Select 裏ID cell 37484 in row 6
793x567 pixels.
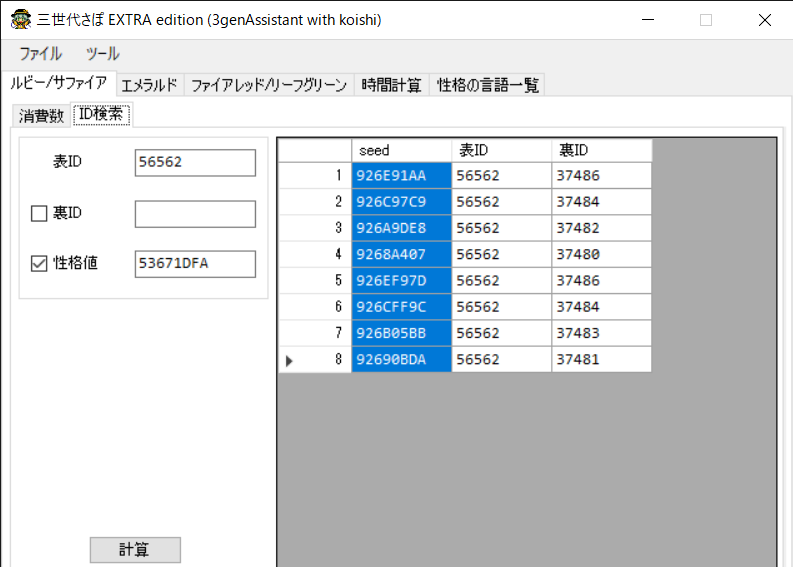tap(601, 307)
